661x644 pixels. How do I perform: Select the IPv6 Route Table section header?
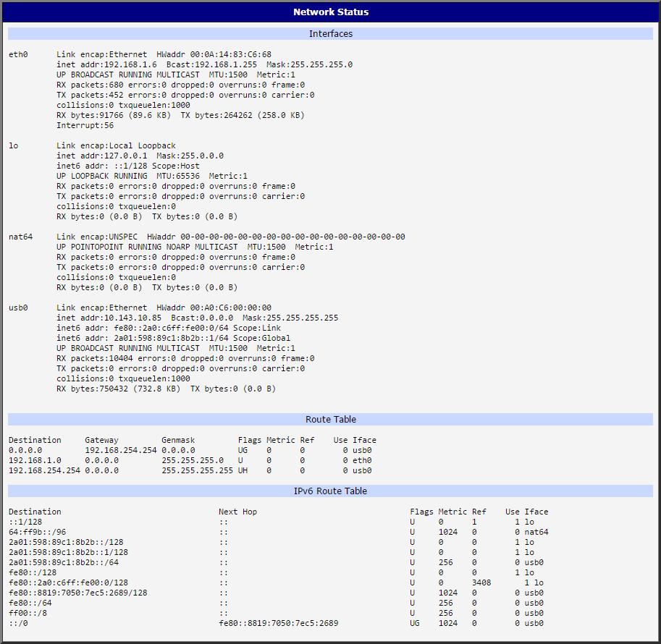pyautogui.click(x=330, y=491)
